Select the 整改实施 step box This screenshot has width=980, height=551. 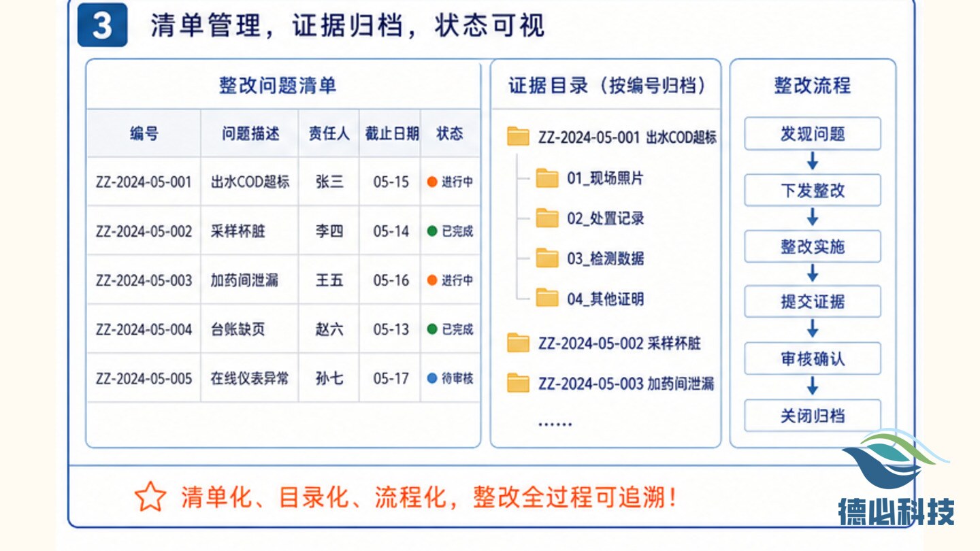click(x=813, y=246)
